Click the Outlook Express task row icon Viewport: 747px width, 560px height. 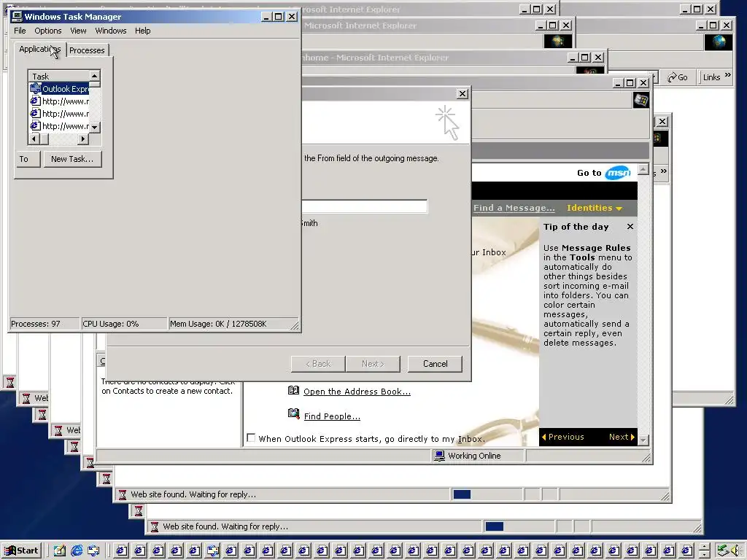click(x=35, y=88)
